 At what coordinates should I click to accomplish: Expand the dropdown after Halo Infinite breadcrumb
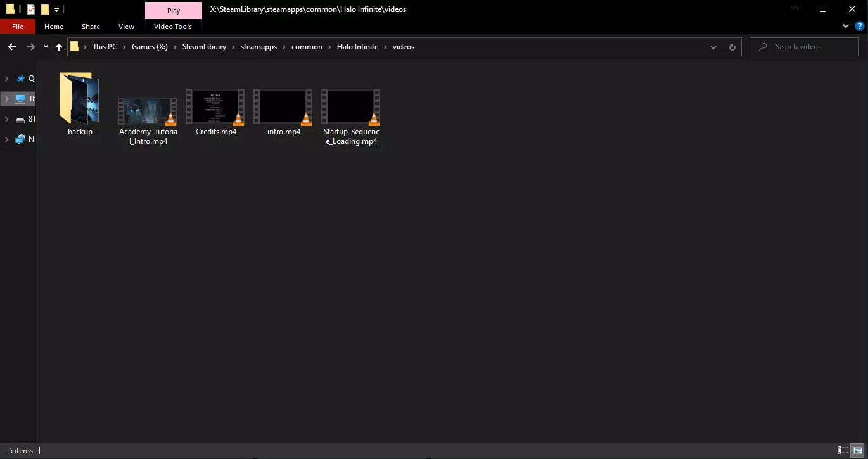tap(386, 47)
